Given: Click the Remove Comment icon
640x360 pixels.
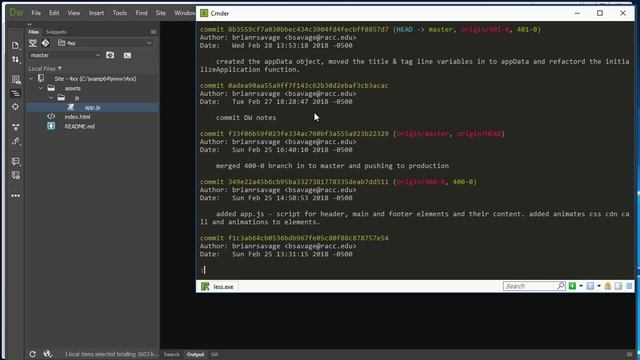Looking at the screenshot, I should (x=16, y=176).
